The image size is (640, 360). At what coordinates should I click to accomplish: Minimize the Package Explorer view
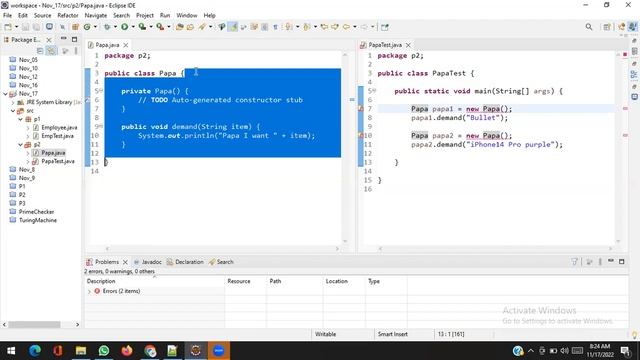[63, 39]
